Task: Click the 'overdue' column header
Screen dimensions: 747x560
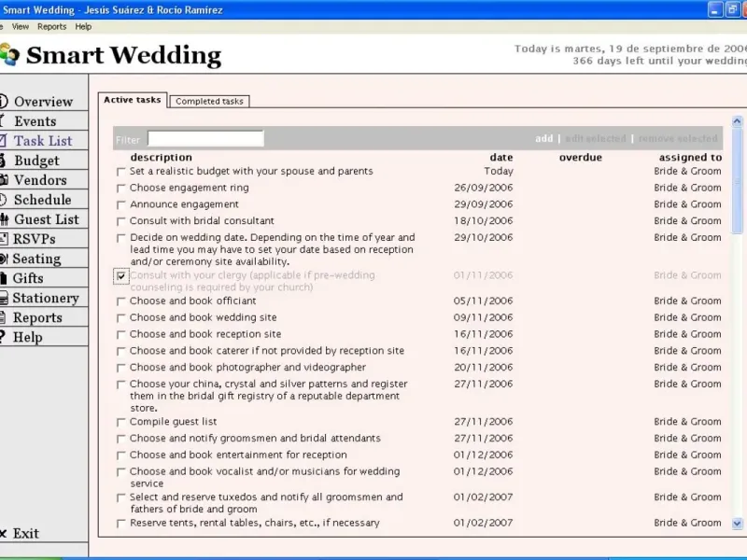Action: pyautogui.click(x=580, y=157)
